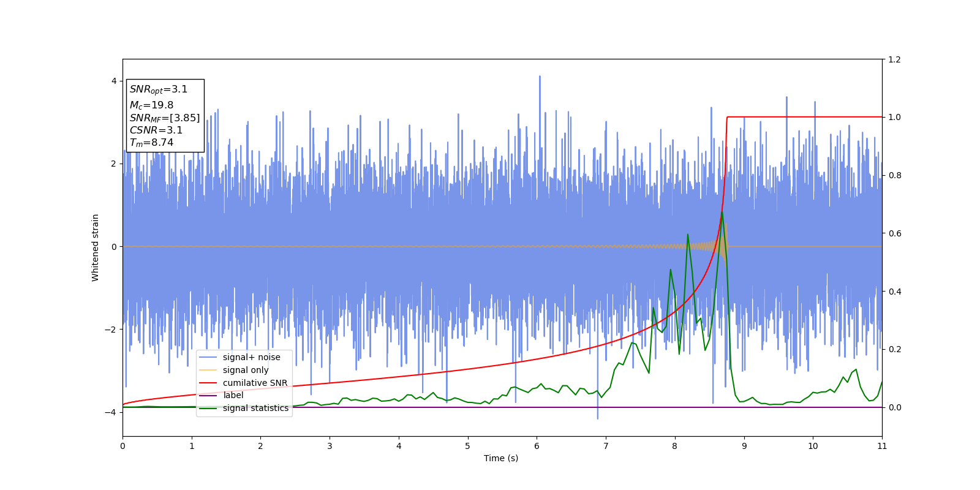Click the x-axis tick label 9
The image size is (980, 490).
pos(744,446)
